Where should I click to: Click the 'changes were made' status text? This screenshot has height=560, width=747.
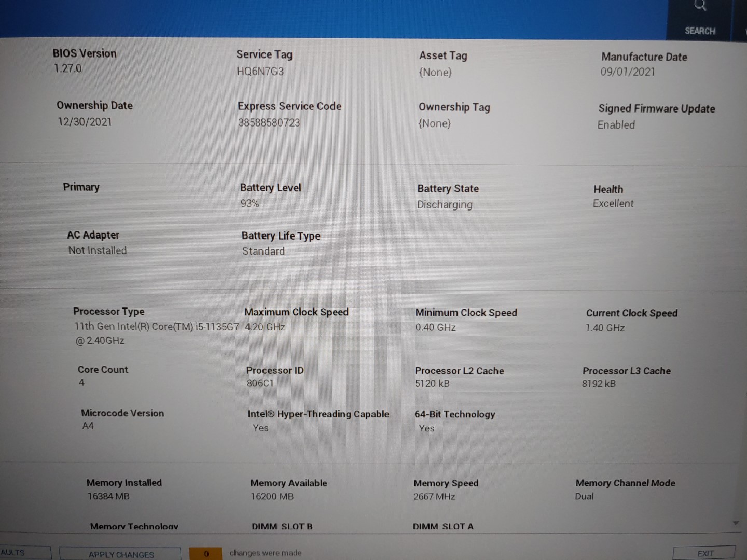(x=266, y=553)
